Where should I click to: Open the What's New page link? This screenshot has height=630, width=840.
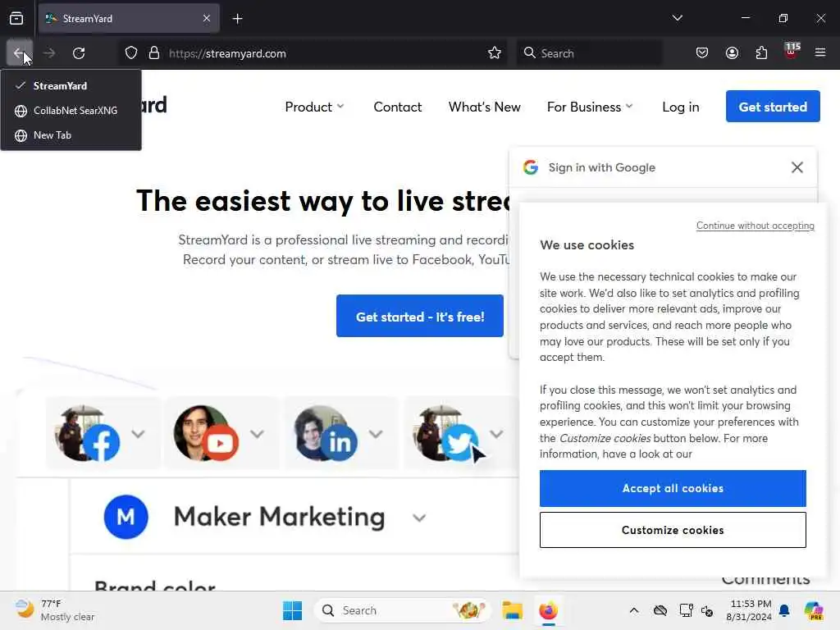[484, 107]
